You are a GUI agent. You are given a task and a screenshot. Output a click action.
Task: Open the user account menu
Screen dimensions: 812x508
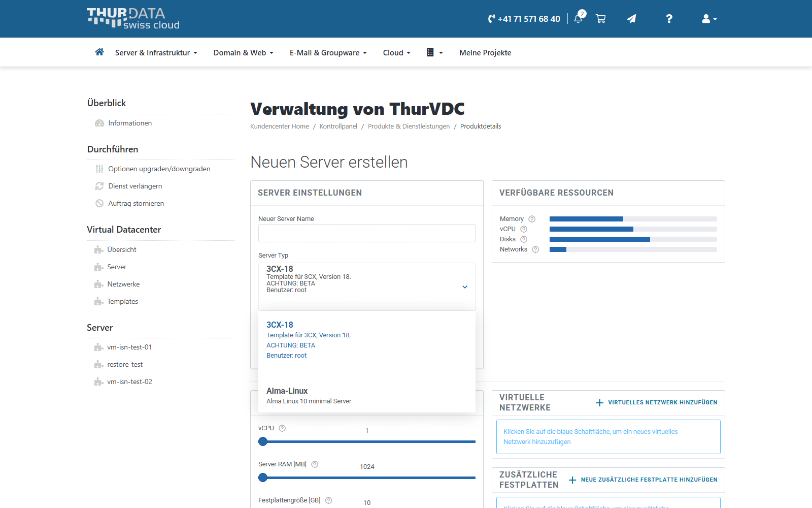tap(709, 19)
